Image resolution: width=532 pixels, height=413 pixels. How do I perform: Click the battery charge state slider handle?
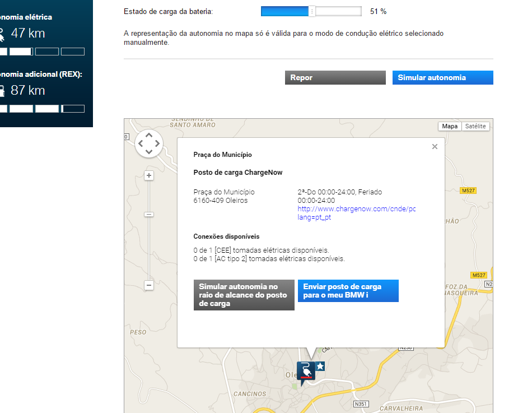coord(312,12)
